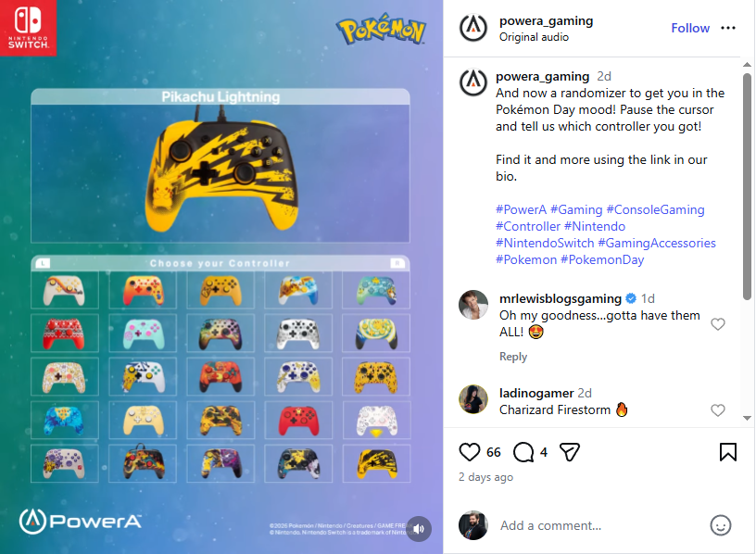Open the #NintendoSwitch hashtag link

pyautogui.click(x=545, y=243)
